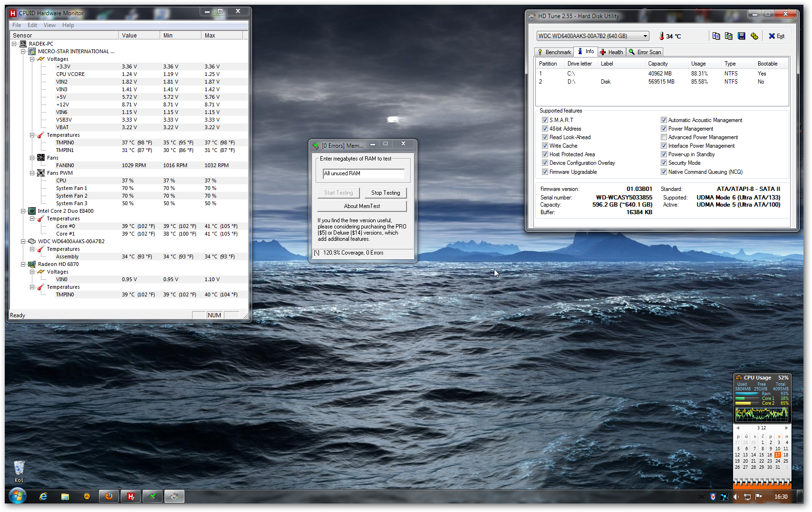
Task: Click the save (floppy disk) icon in HD Tune
Action: [x=741, y=36]
